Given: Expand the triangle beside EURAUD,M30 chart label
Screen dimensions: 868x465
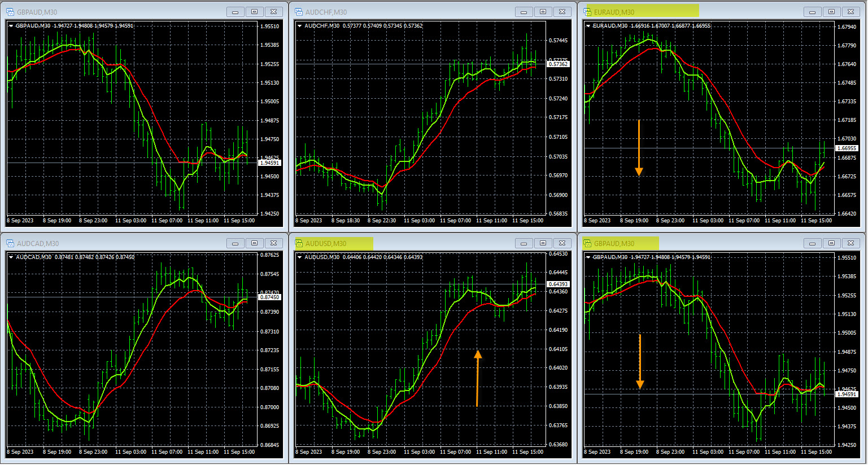Looking at the screenshot, I should click(x=588, y=26).
